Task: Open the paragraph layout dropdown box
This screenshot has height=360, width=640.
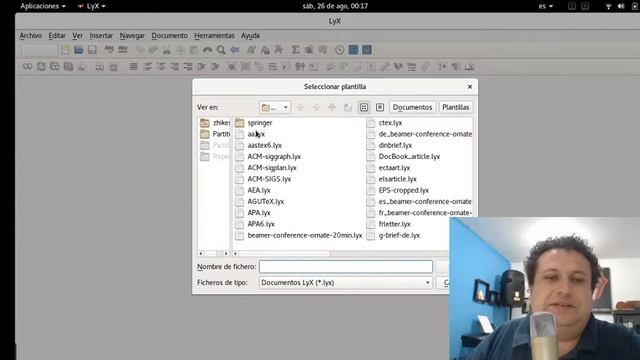Action: coord(39,50)
